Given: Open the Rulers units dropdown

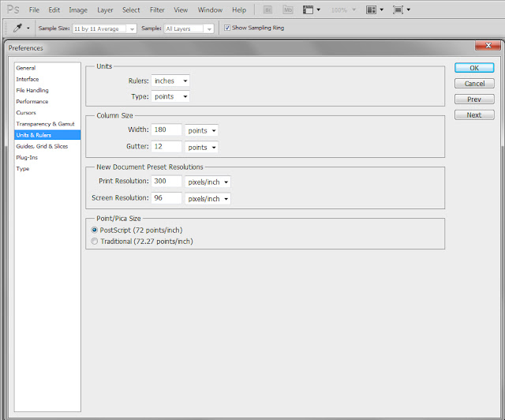Looking at the screenshot, I should pyautogui.click(x=170, y=81).
